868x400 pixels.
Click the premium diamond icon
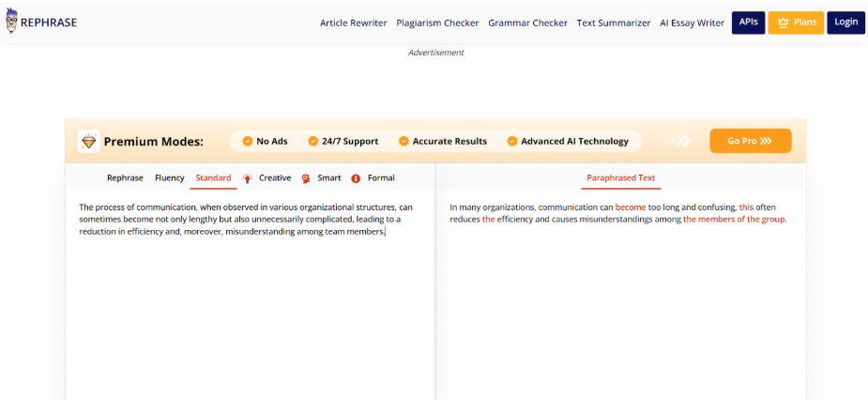(89, 142)
